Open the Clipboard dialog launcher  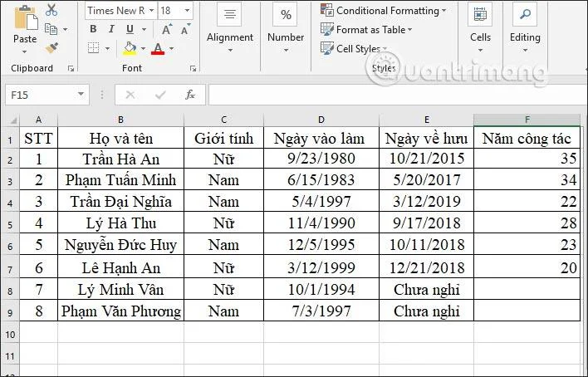[71, 68]
